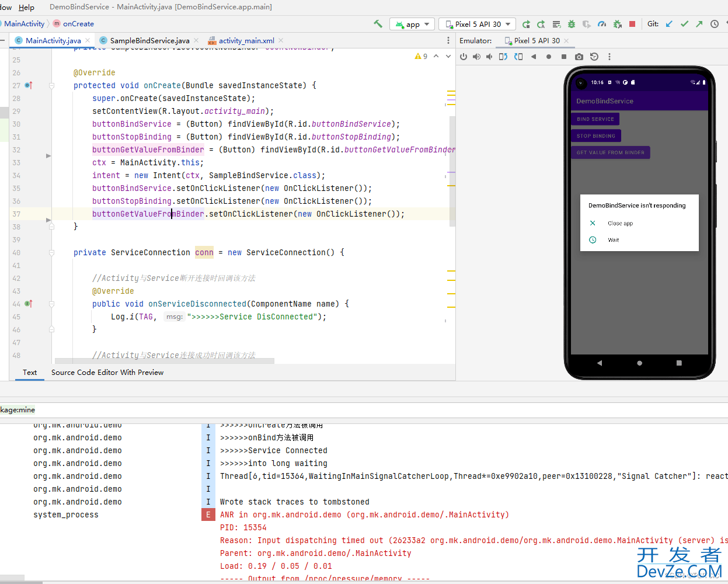Click the emulator Power button icon

pyautogui.click(x=464, y=57)
